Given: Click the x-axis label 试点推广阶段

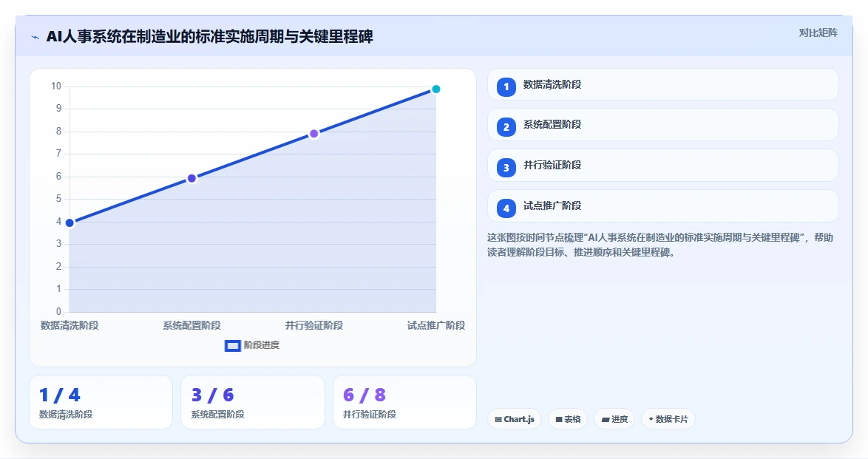Looking at the screenshot, I should [x=436, y=325].
